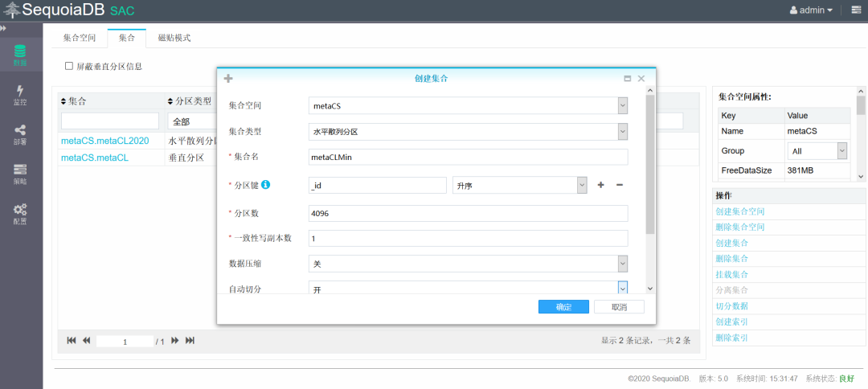868x389 pixels.
Task: Click 删除索引 operation link
Action: click(732, 338)
